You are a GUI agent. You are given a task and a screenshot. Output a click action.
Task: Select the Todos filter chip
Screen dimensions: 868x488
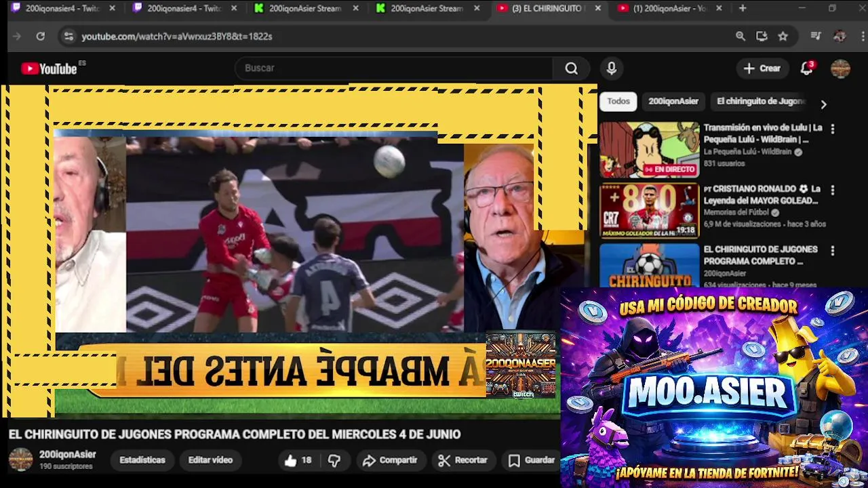tap(618, 101)
